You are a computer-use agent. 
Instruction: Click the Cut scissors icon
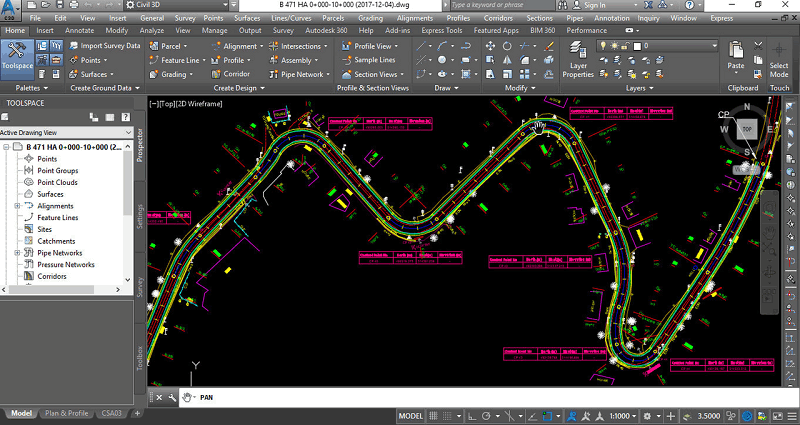click(x=758, y=46)
